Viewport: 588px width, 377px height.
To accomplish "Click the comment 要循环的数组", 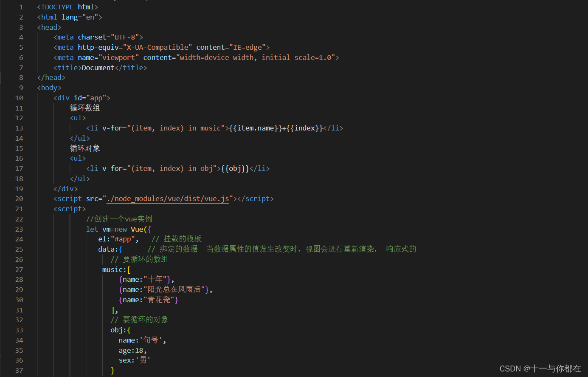I will click(140, 259).
